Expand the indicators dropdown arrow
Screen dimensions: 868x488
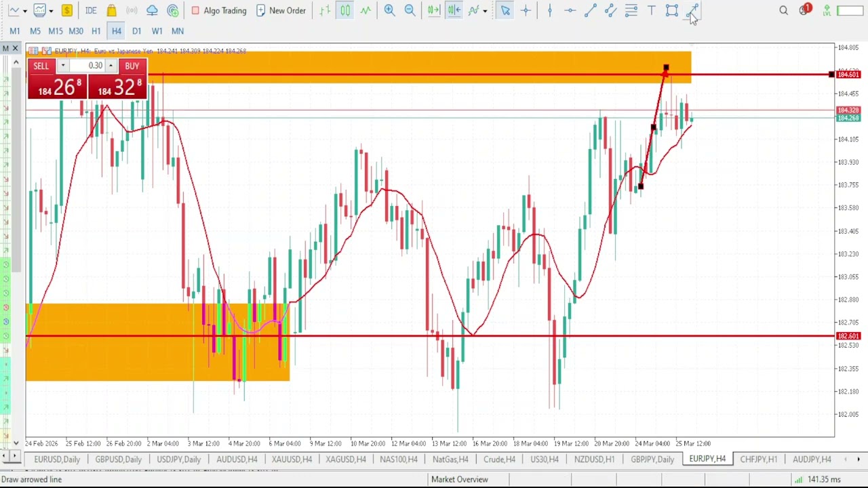coord(485,11)
